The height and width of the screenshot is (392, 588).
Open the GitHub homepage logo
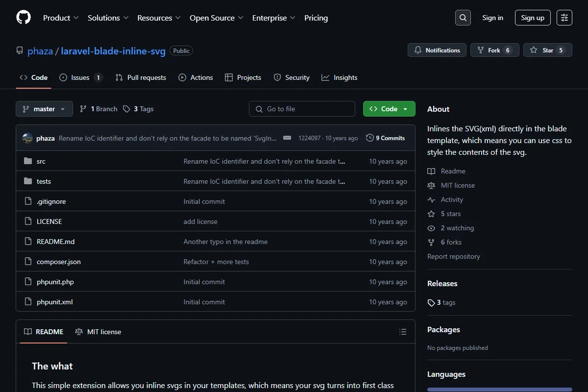click(24, 18)
